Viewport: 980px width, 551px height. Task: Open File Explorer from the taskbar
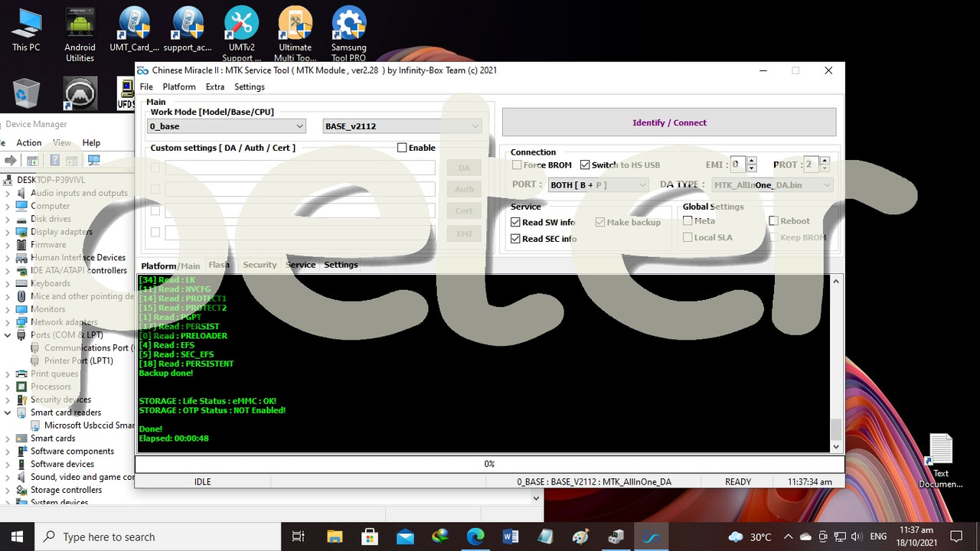(x=334, y=536)
